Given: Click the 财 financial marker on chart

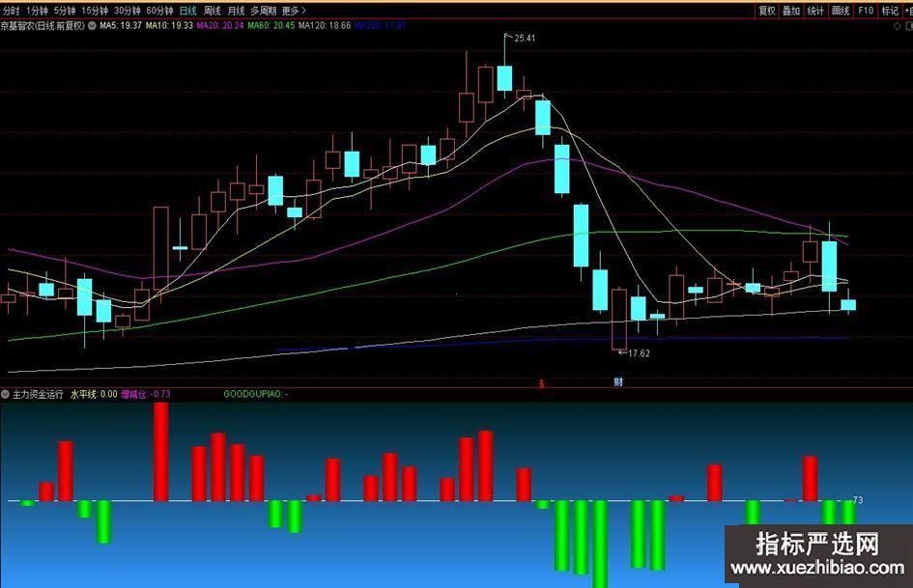Looking at the screenshot, I should pos(618,382).
